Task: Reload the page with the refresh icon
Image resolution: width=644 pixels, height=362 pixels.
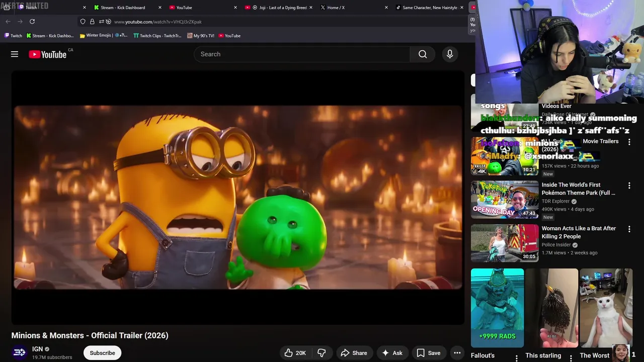Action: pos(32,22)
